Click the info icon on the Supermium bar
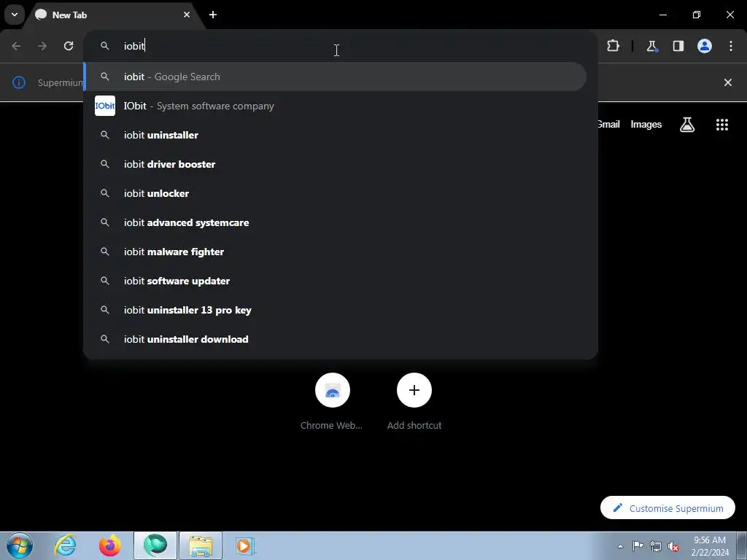 (18, 82)
